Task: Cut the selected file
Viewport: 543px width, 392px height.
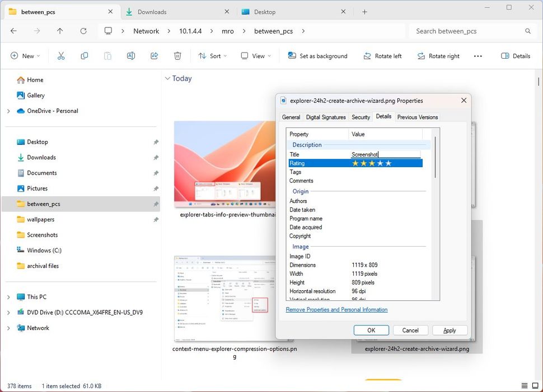Action: click(61, 56)
